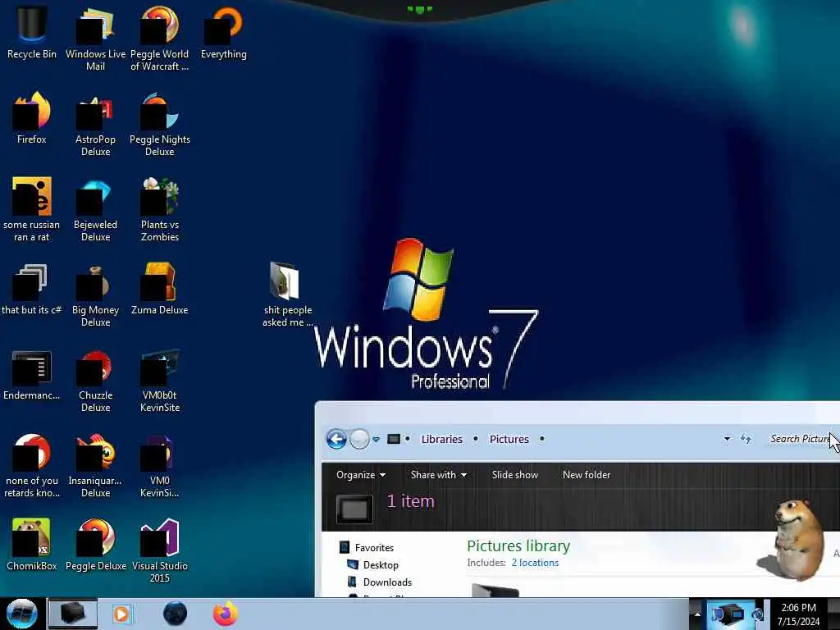This screenshot has width=840, height=630.
Task: Launch Firefox from the desktop icon
Action: pos(32,118)
